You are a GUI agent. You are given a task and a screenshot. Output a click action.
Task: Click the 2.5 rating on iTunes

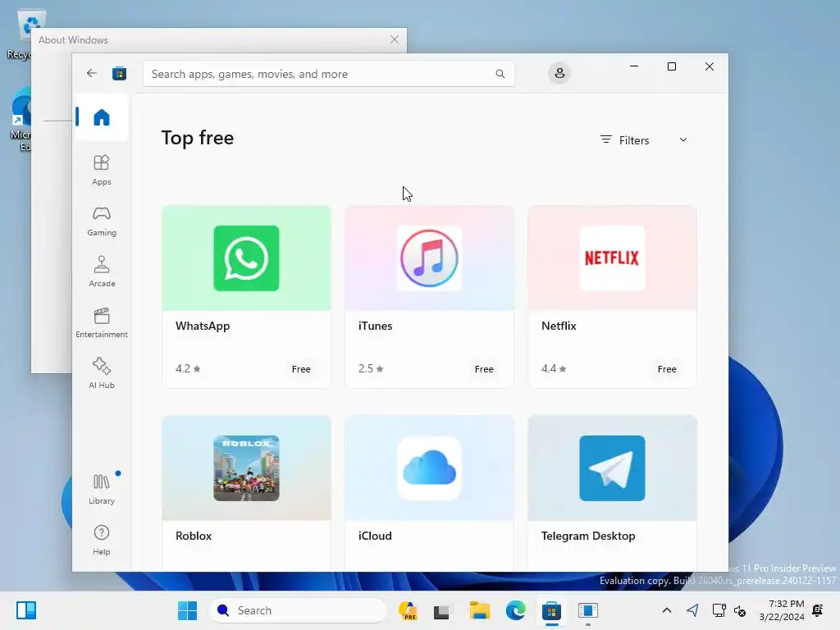pyautogui.click(x=371, y=368)
